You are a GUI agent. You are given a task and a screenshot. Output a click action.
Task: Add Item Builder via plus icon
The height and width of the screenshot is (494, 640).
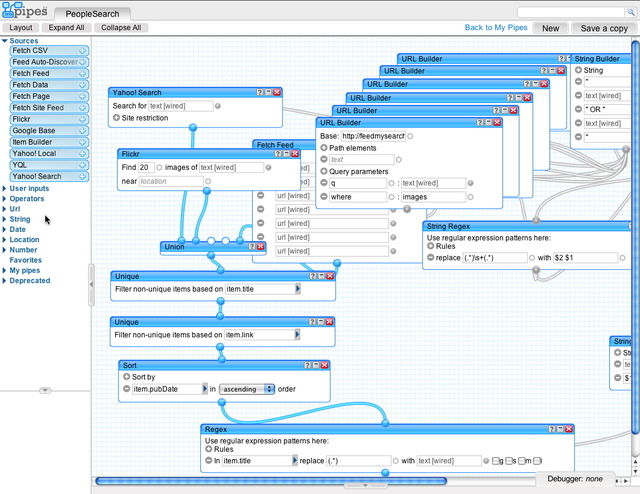pyautogui.click(x=82, y=142)
